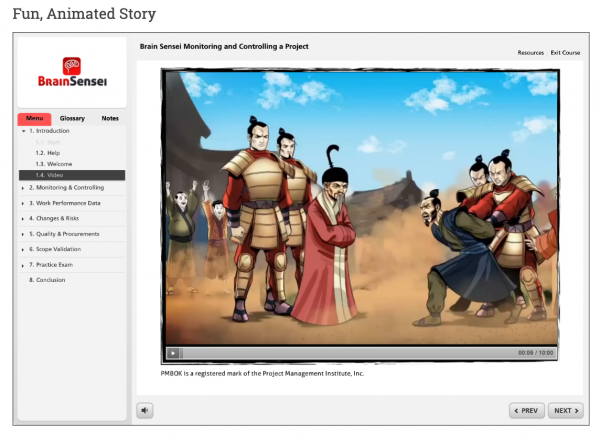Open 1. Introduction section label
Viewport: 600px width, 442px height.
pyautogui.click(x=49, y=131)
